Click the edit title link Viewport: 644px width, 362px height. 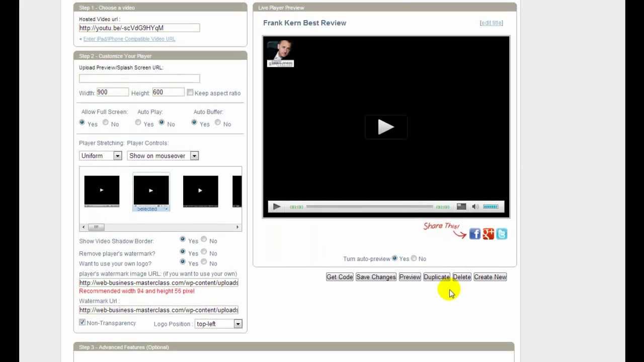pyautogui.click(x=492, y=23)
